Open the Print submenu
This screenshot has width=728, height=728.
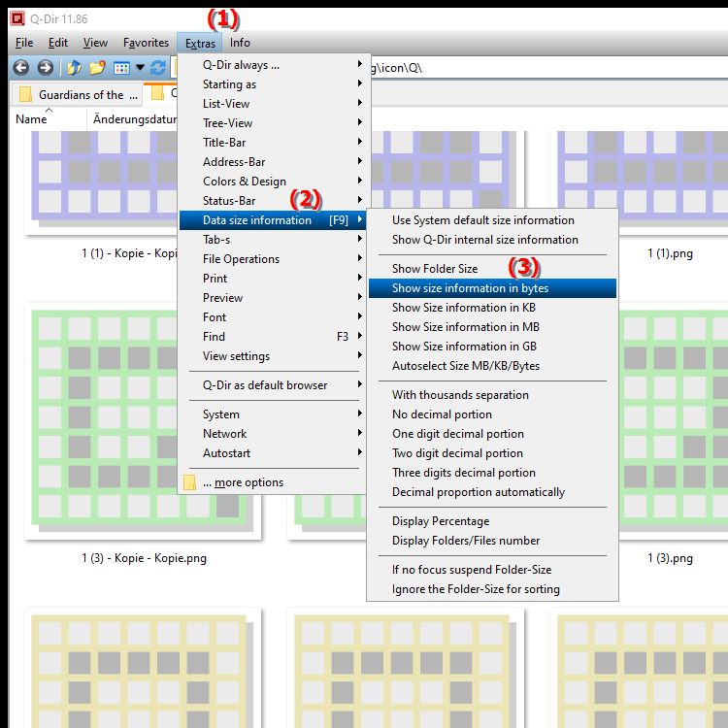(274, 279)
